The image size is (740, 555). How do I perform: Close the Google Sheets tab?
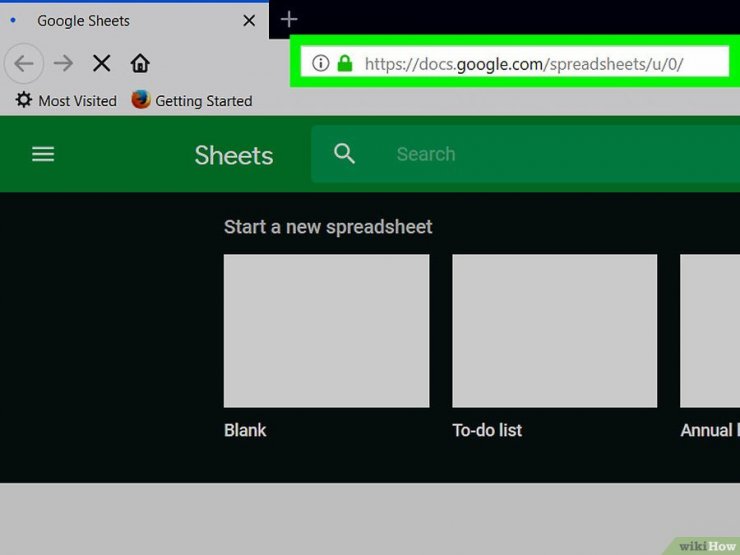tap(249, 20)
